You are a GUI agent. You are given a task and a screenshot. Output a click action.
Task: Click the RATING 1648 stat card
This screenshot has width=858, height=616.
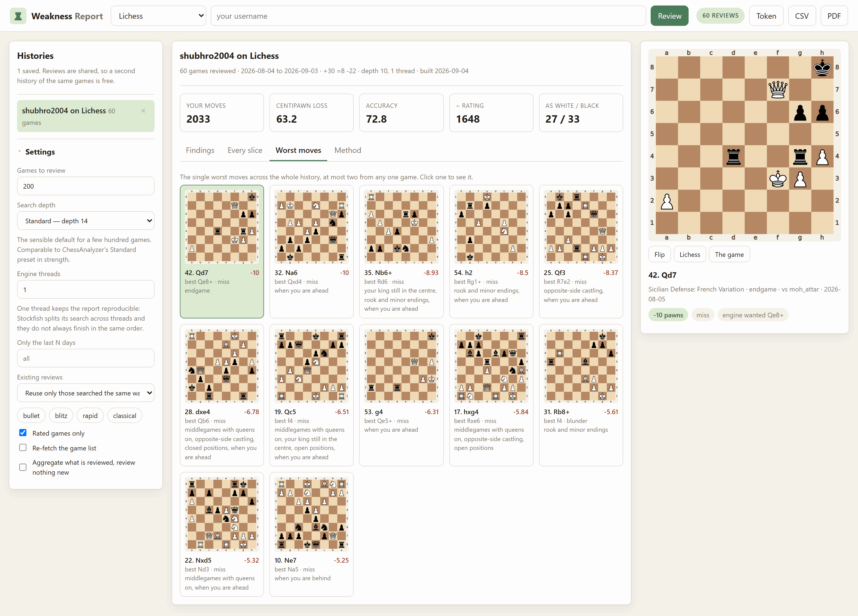pos(491,113)
